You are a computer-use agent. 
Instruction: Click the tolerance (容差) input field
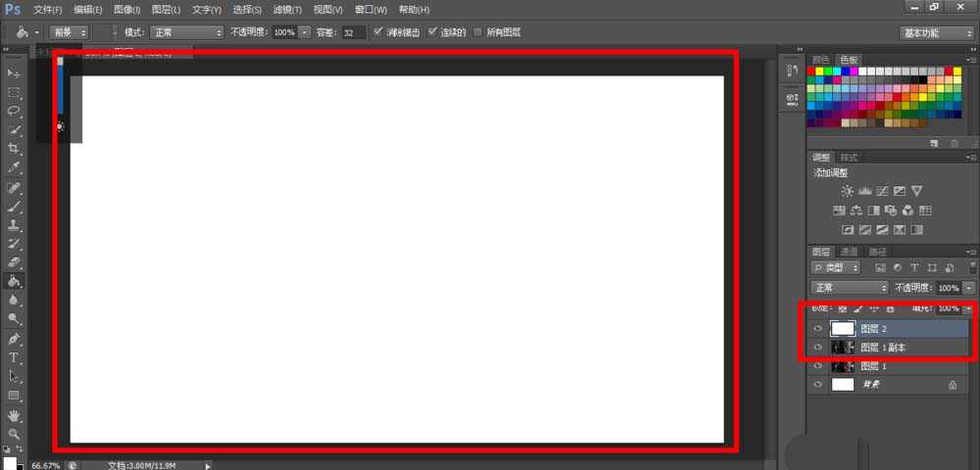tap(354, 32)
